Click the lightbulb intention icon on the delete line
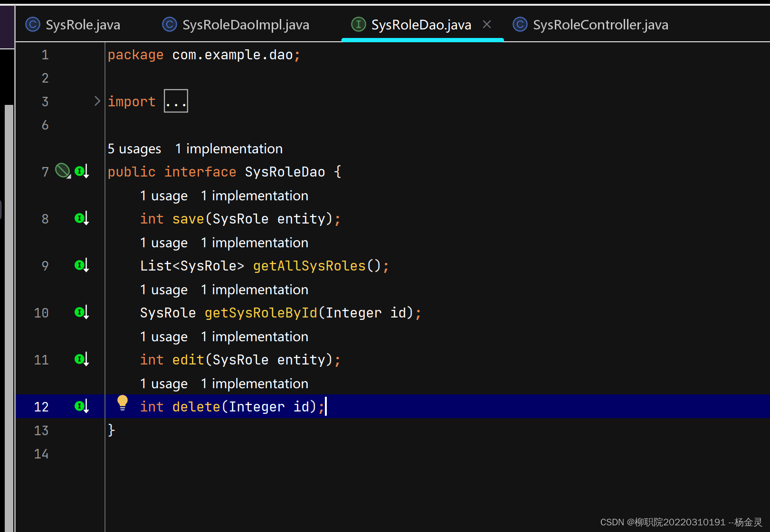Screen dimensions: 770x532 [123, 402]
